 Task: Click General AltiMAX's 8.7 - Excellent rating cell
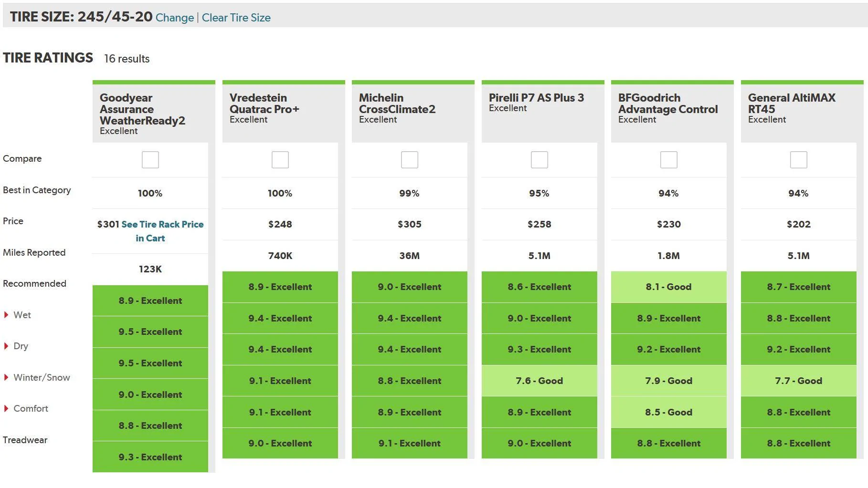(x=798, y=287)
